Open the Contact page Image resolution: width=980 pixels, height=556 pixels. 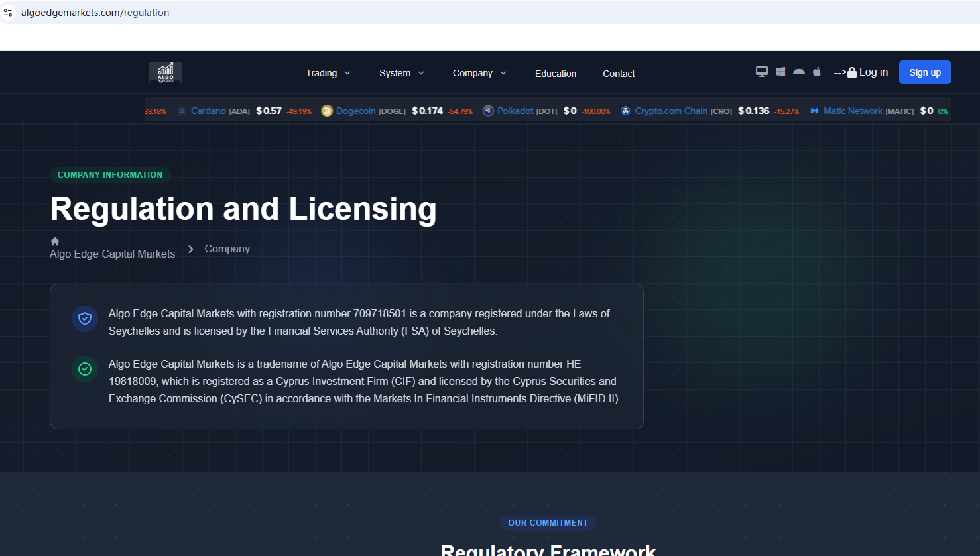coord(619,74)
